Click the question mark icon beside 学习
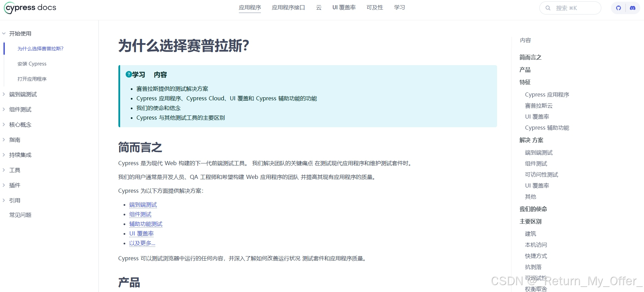Viewport: 644px width, 292px height. click(129, 74)
